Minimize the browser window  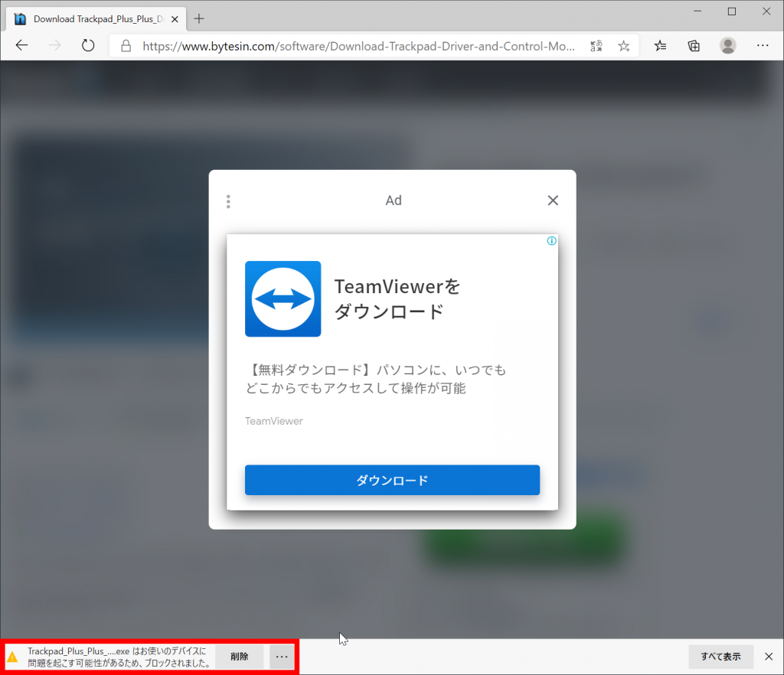[x=697, y=11]
